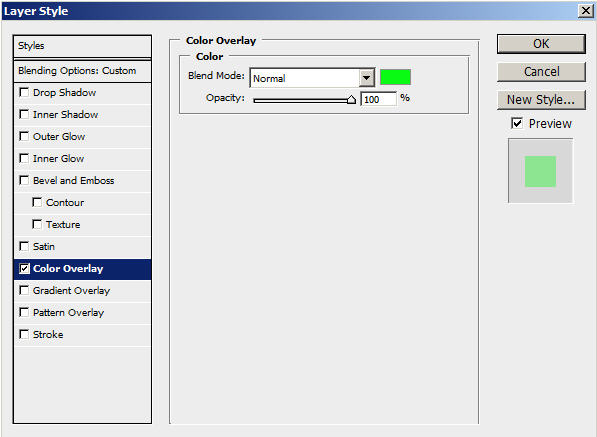Viewport: 597px width, 437px height.
Task: Tick the Inner Glow checkbox
Action: pyautogui.click(x=24, y=158)
